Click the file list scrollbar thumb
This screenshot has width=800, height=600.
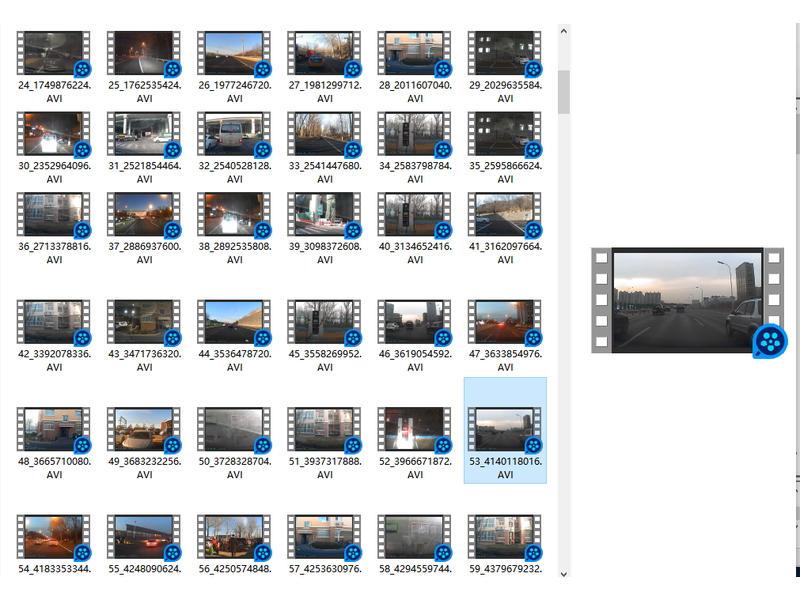coord(564,92)
